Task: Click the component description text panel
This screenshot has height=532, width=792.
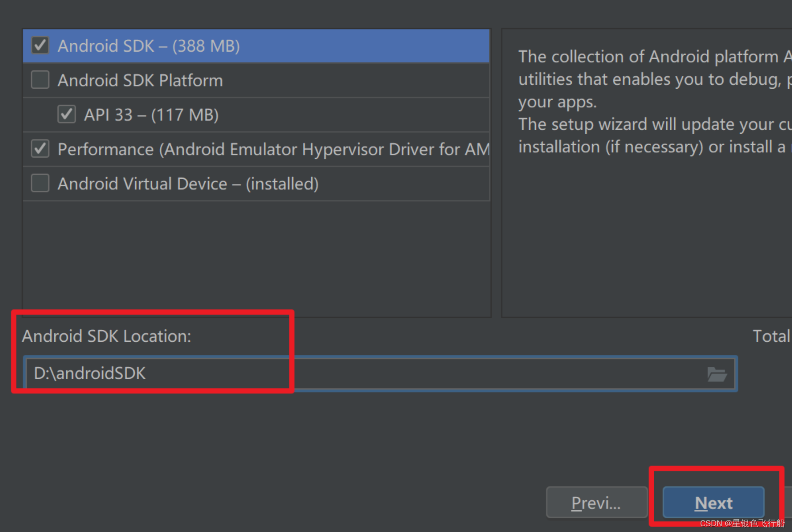Action: 647,173
